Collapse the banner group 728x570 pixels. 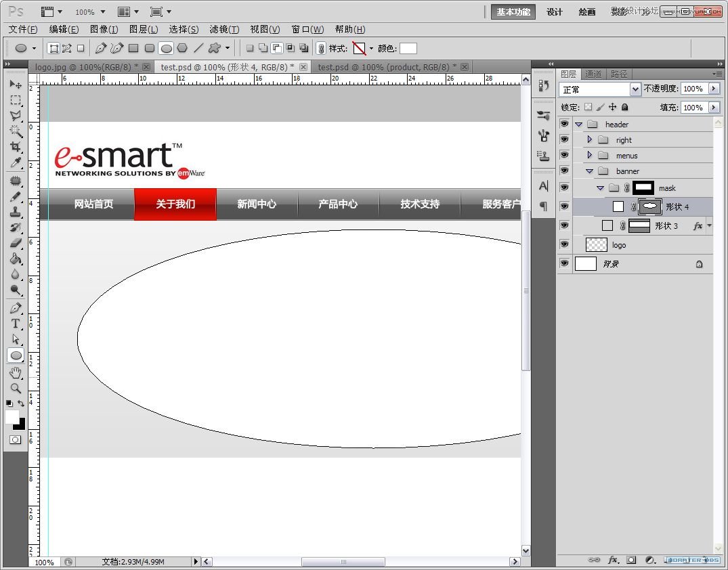[589, 171]
